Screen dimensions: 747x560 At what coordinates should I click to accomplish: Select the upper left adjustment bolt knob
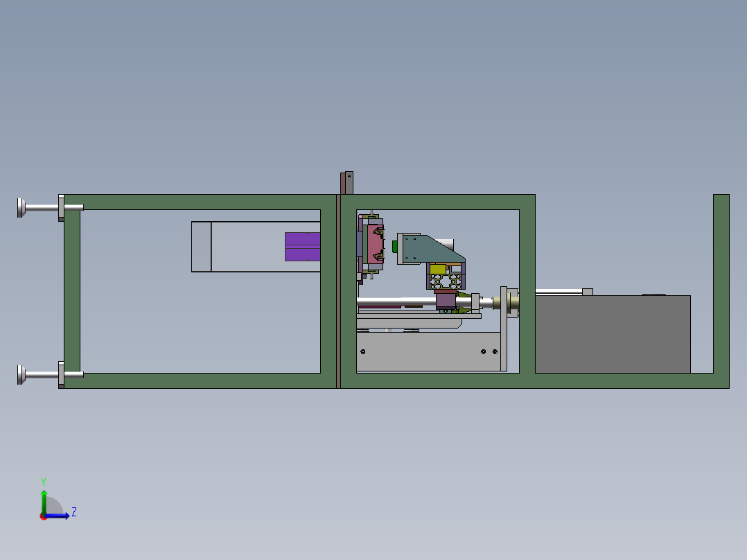tap(21, 208)
